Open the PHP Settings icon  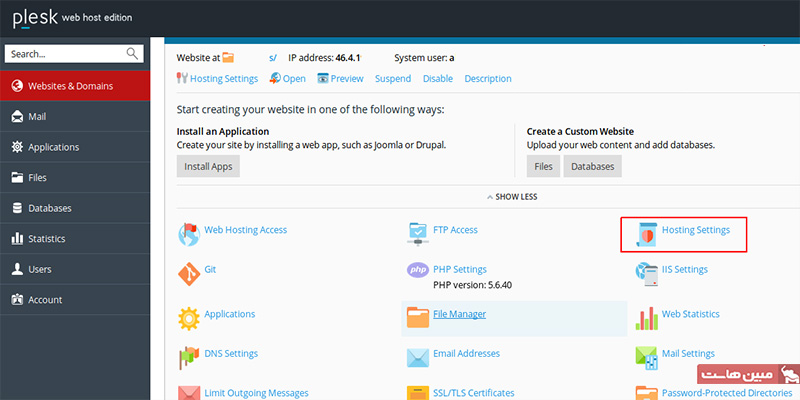pyautogui.click(x=417, y=270)
